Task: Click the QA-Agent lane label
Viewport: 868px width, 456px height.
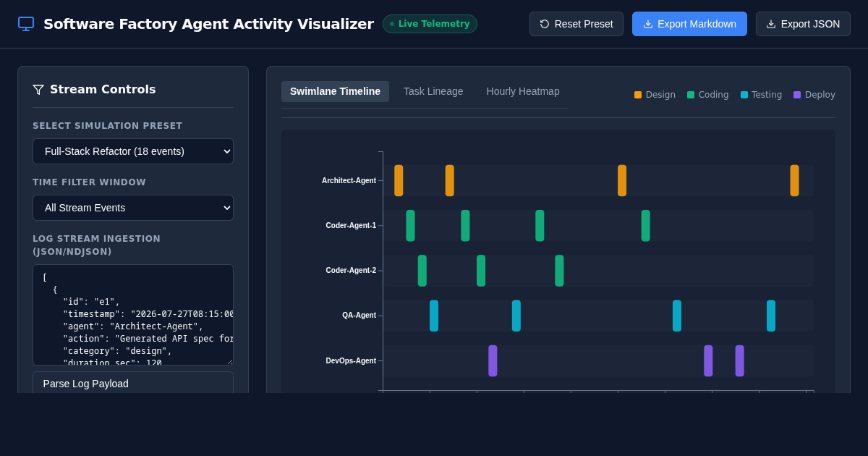Action: click(x=359, y=316)
